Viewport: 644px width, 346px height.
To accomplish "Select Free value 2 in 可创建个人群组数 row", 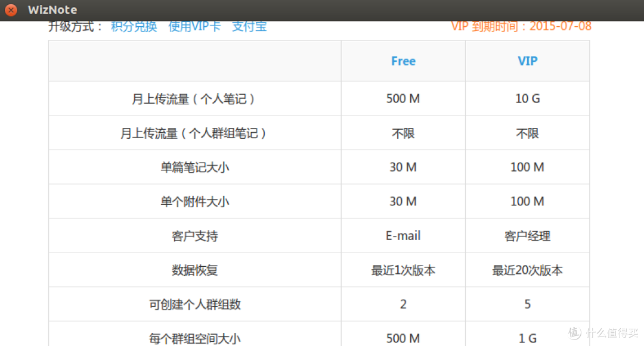I will tap(403, 304).
